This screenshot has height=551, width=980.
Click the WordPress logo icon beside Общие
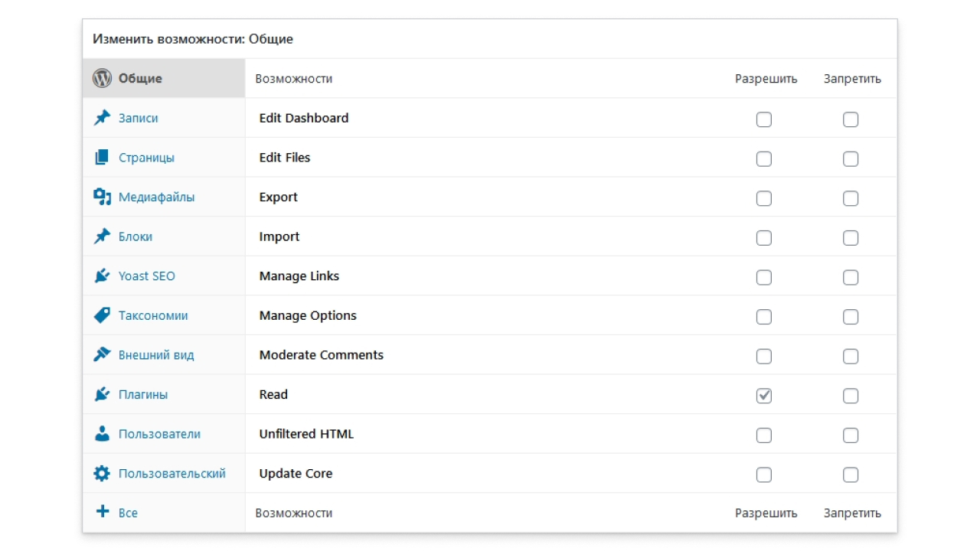point(102,78)
